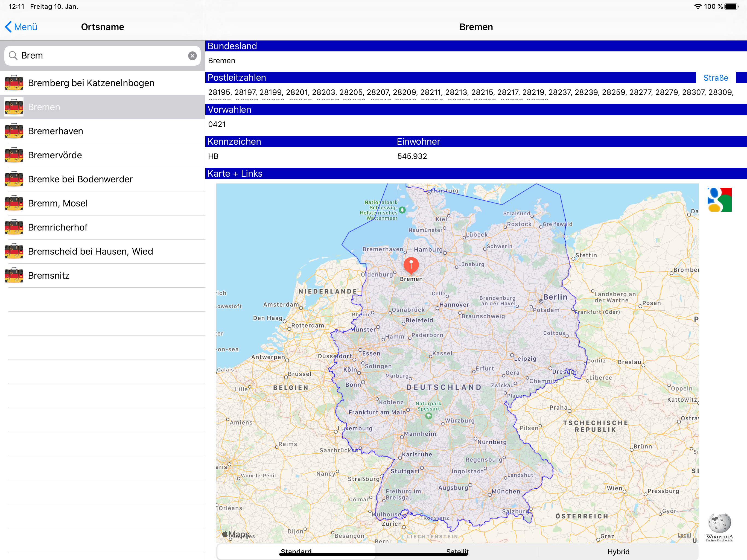The width and height of the screenshot is (747, 560).
Task: Click the search magnifier icon
Action: coord(13,56)
